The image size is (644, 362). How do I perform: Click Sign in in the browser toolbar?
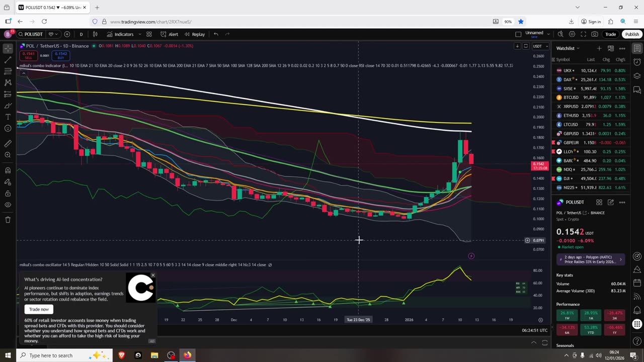pyautogui.click(x=591, y=22)
